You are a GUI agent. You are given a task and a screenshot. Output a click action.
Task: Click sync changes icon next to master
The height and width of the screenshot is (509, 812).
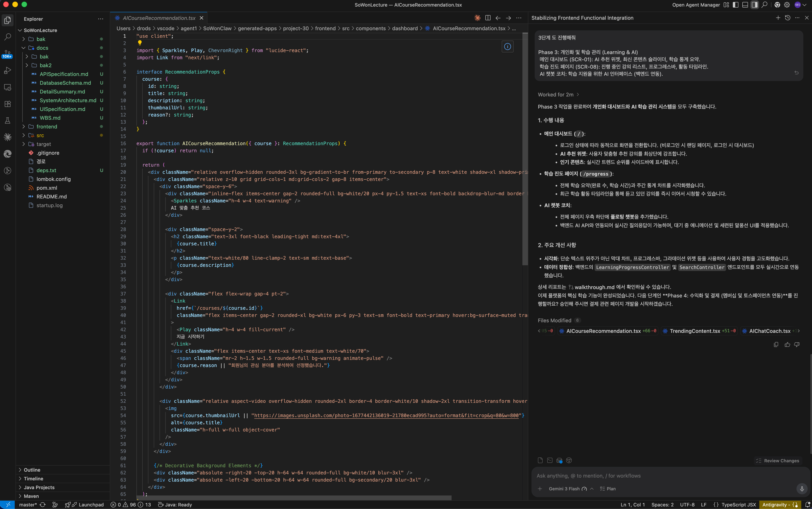[42, 505]
